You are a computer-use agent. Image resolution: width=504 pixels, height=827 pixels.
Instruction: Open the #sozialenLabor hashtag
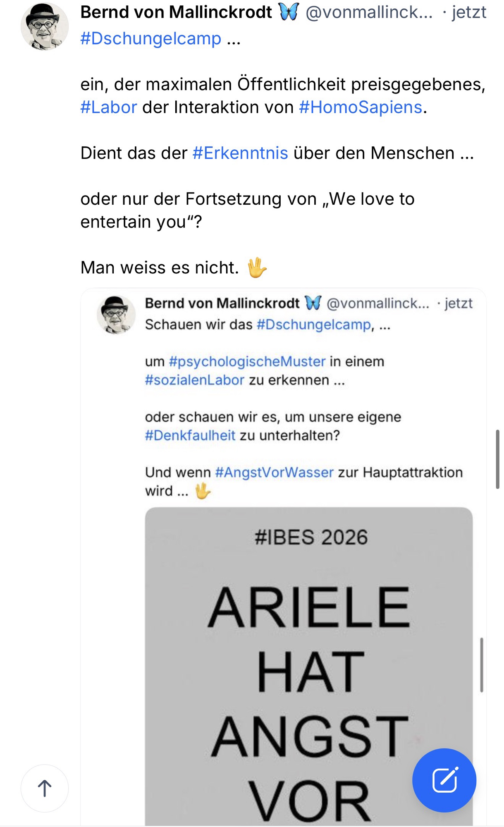point(195,380)
